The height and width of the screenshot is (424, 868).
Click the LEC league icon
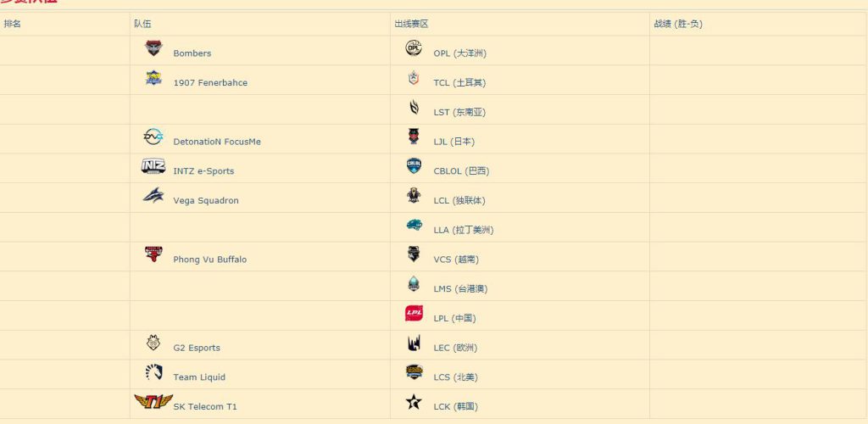(x=414, y=343)
